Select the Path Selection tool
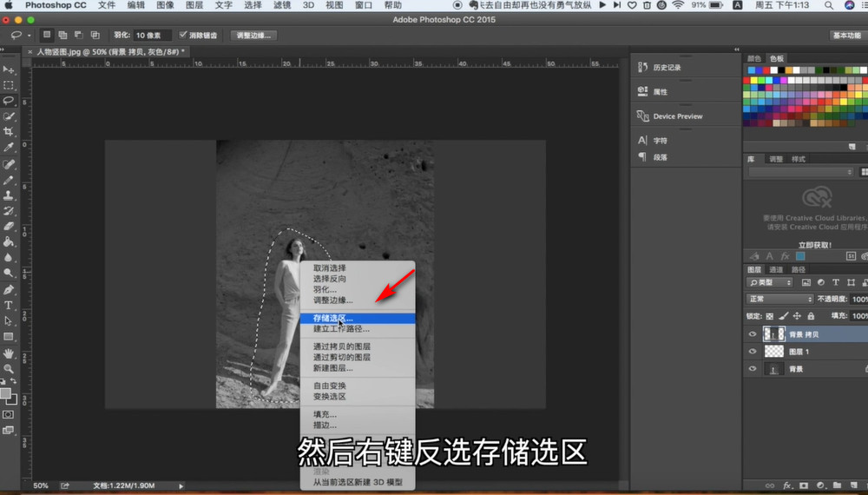This screenshot has height=495, width=868. 9,320
